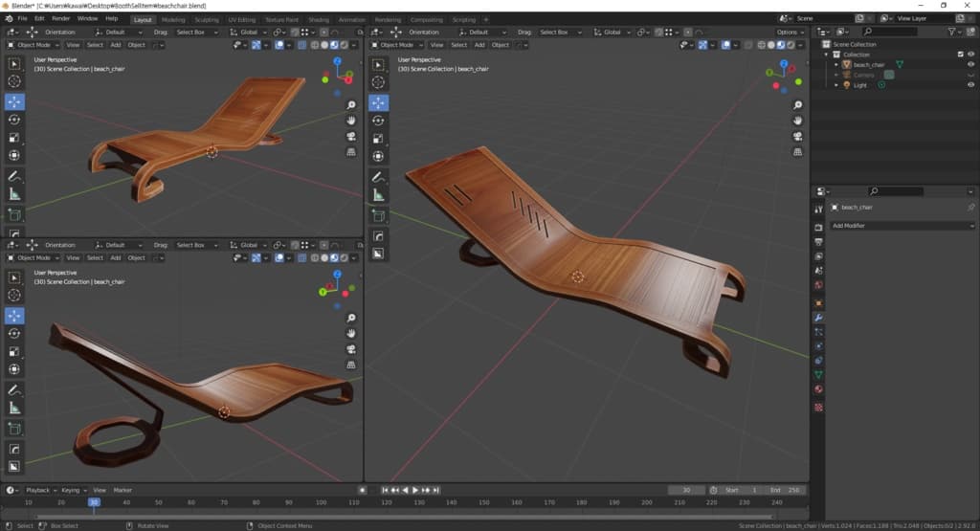
Task: Uncheck the Collection exclude checkbox in outliner
Action: 960,55
